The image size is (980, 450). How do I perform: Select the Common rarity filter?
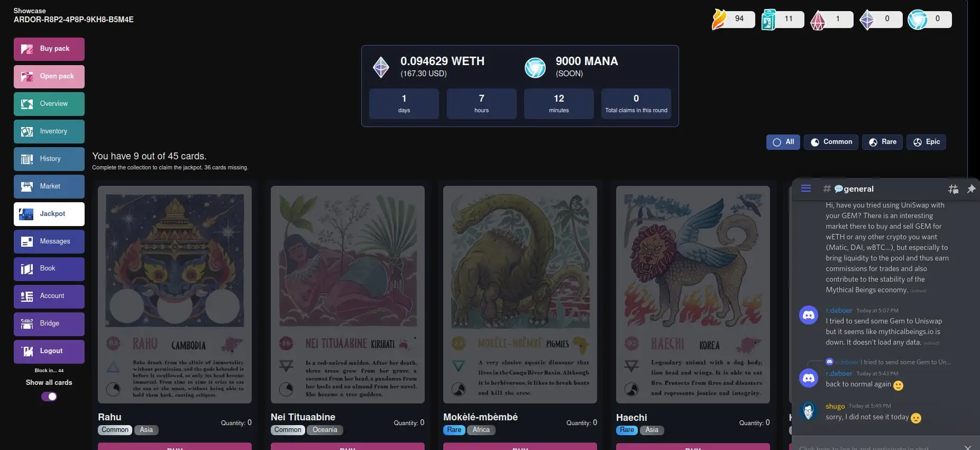click(831, 142)
